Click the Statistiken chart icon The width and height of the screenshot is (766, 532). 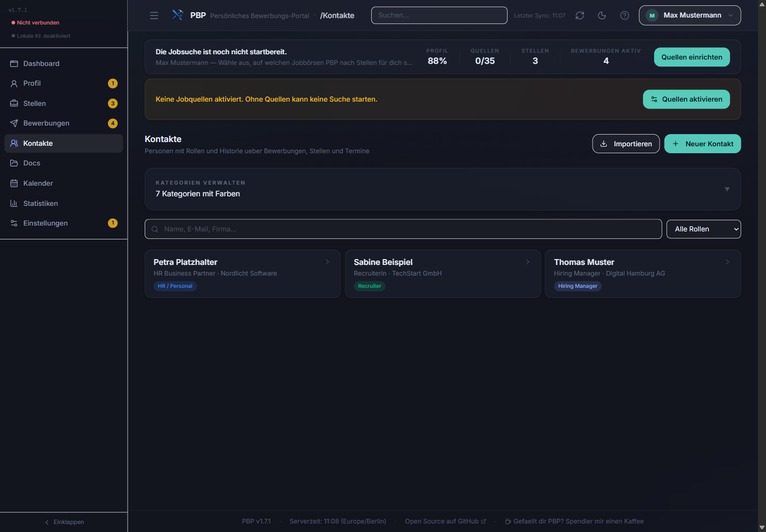[14, 203]
